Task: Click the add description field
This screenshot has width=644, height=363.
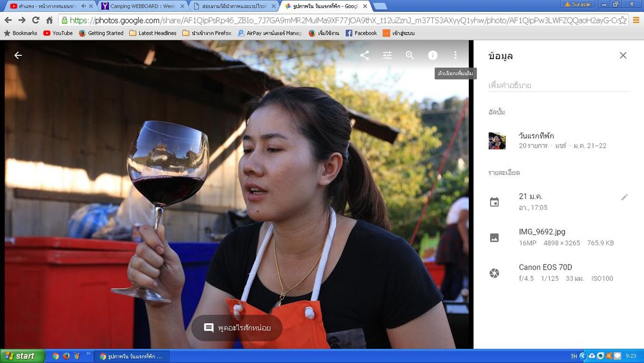Action: coord(558,86)
